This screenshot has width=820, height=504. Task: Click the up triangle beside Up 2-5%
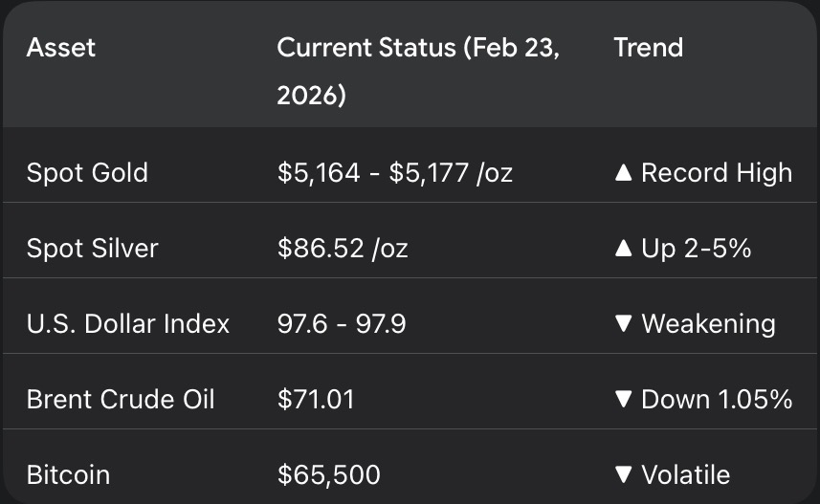click(624, 249)
